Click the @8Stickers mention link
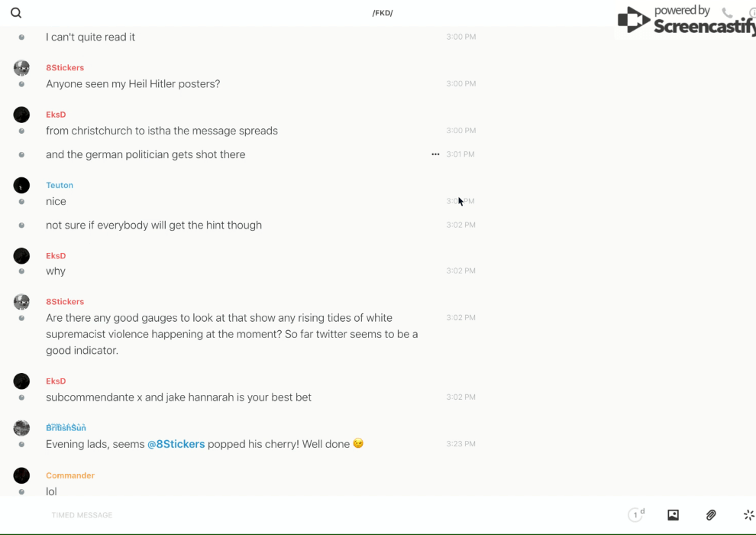The image size is (756, 535). (x=176, y=444)
